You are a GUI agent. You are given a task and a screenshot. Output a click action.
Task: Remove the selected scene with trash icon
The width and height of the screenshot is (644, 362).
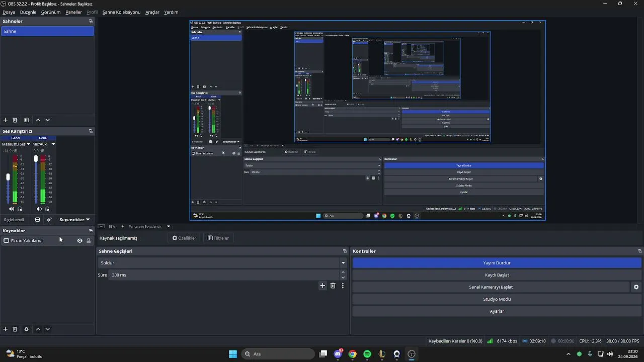point(15,120)
